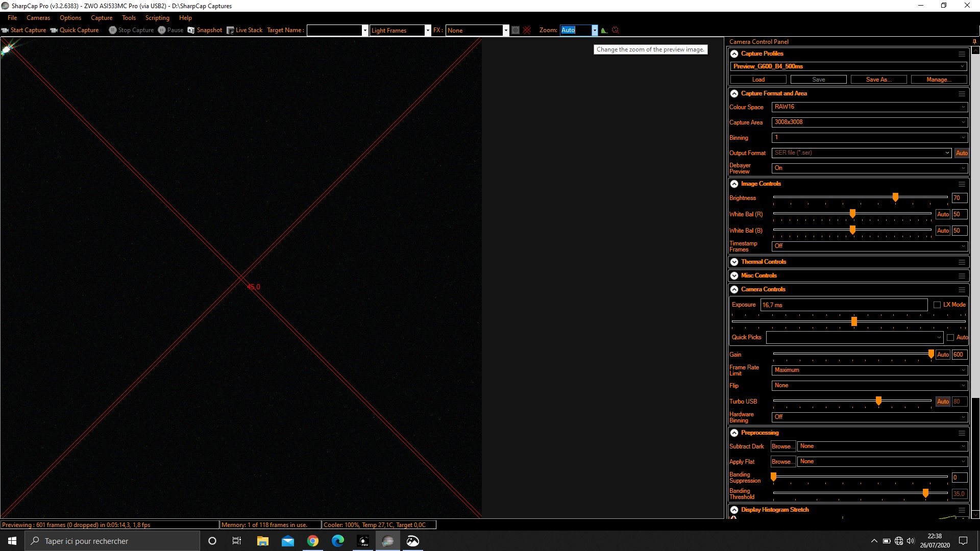Image resolution: width=980 pixels, height=551 pixels.
Task: Click the profile Save button
Action: point(819,80)
